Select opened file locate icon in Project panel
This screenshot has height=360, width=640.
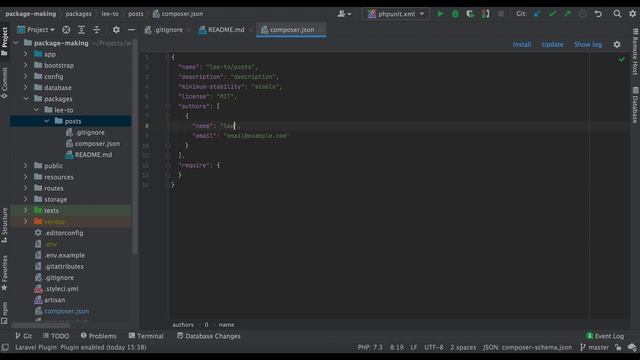click(66, 30)
